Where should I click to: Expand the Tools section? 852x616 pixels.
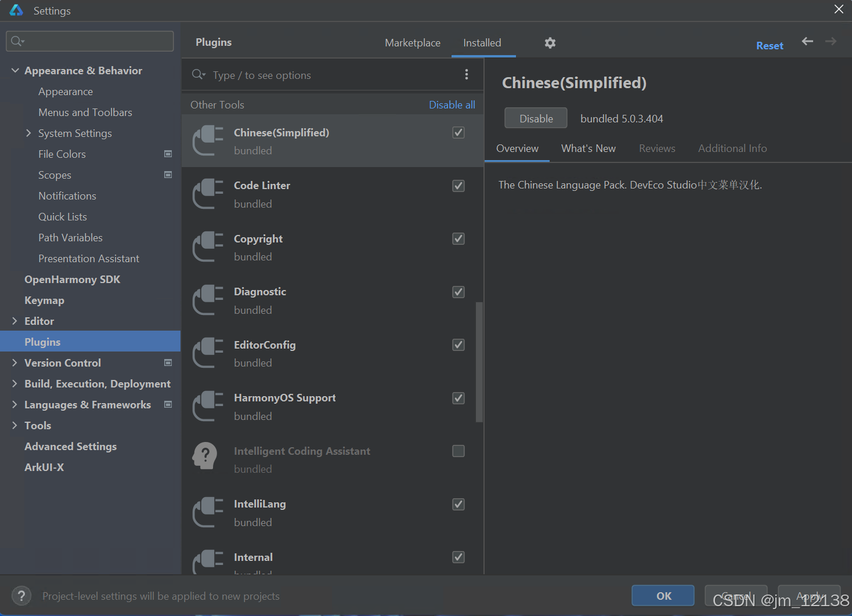point(15,425)
